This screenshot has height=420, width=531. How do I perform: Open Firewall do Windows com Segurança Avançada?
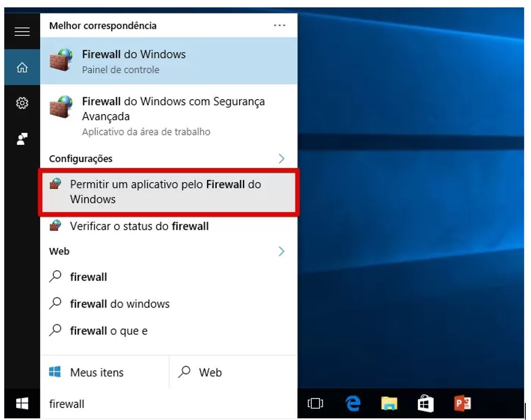tap(169, 116)
